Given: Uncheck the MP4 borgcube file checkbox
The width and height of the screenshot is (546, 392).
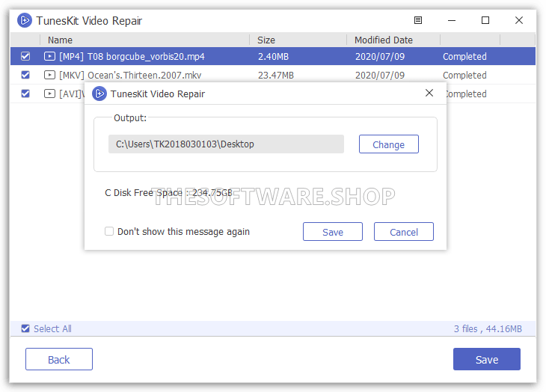Looking at the screenshot, I should [x=25, y=56].
